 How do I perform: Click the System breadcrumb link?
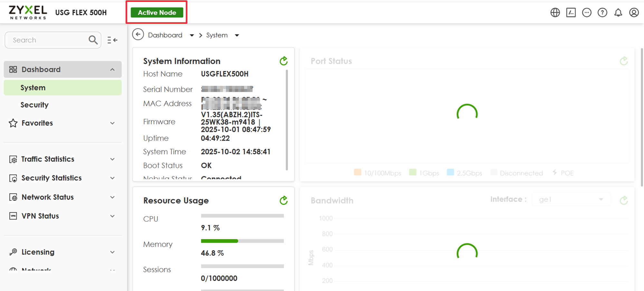pyautogui.click(x=217, y=35)
